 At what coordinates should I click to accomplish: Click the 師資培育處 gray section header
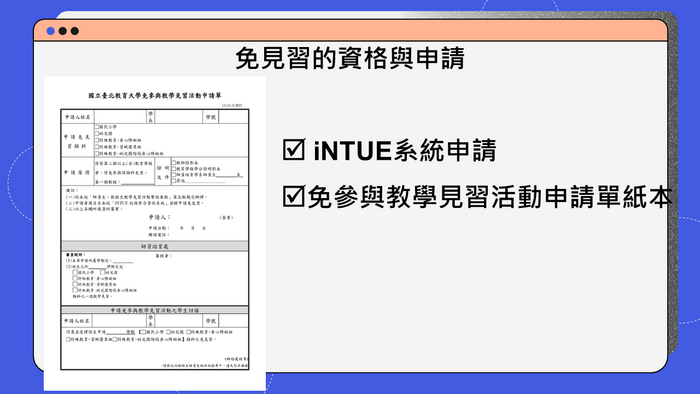[x=154, y=246]
